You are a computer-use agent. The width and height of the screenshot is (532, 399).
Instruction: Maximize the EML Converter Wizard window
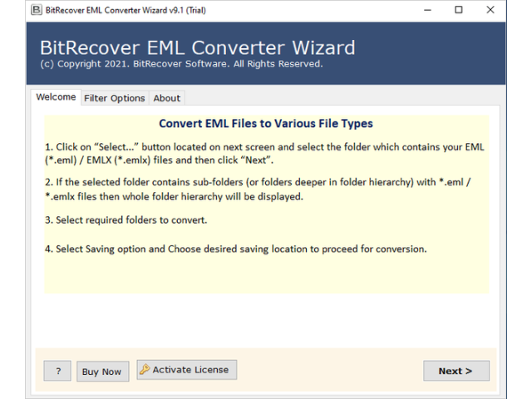(x=459, y=10)
